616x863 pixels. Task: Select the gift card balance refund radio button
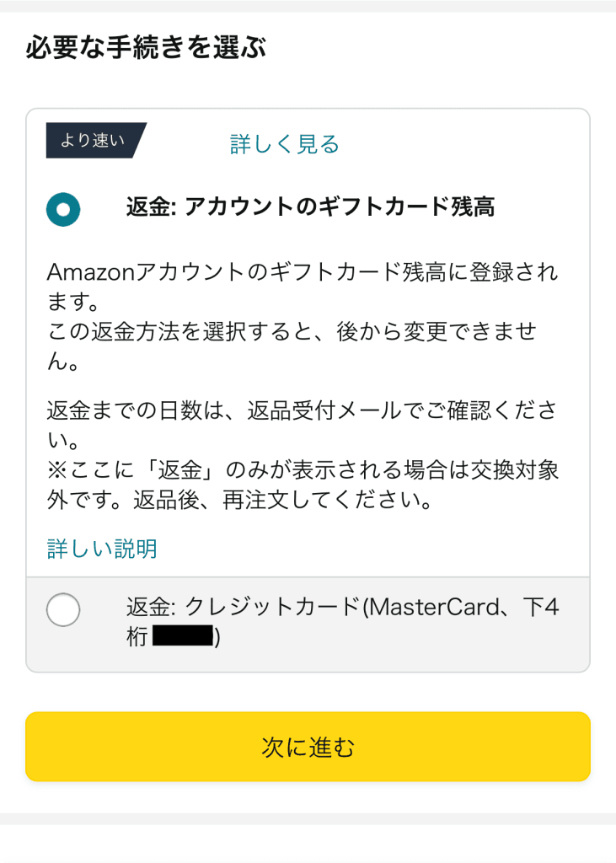coord(63,209)
